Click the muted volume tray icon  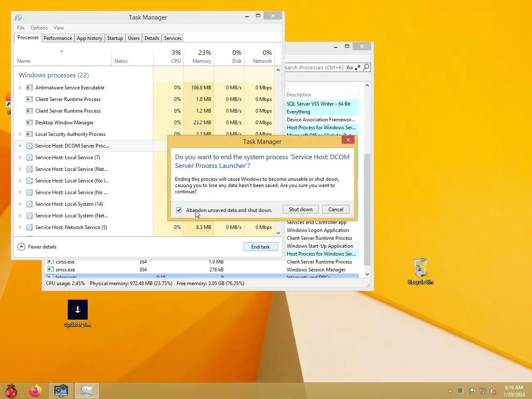(x=493, y=391)
